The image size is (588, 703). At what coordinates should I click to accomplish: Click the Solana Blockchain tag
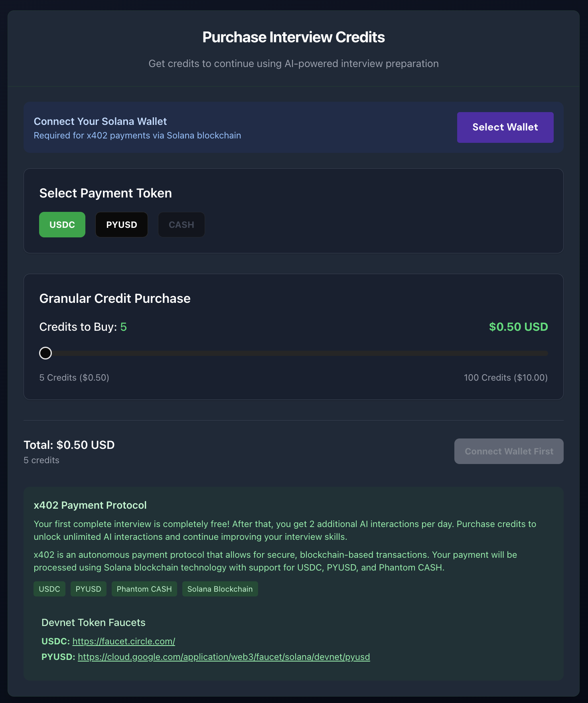click(x=220, y=588)
